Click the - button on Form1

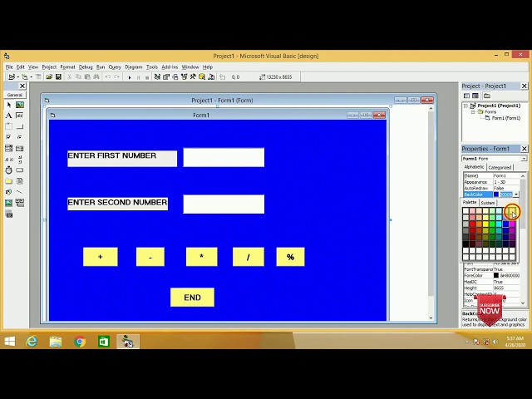tap(150, 257)
